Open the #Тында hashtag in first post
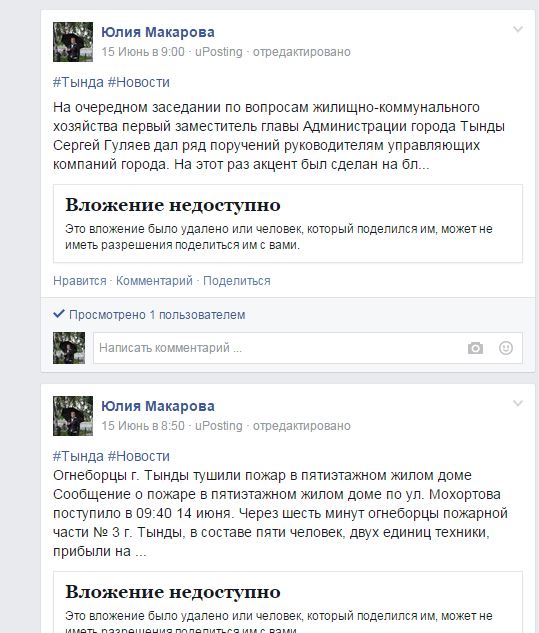The width and height of the screenshot is (539, 633). click(78, 82)
